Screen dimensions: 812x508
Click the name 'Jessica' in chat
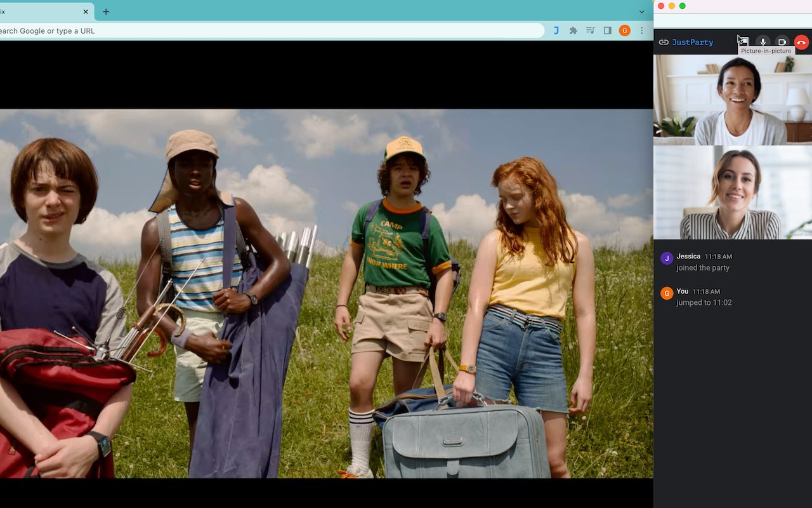tap(688, 257)
